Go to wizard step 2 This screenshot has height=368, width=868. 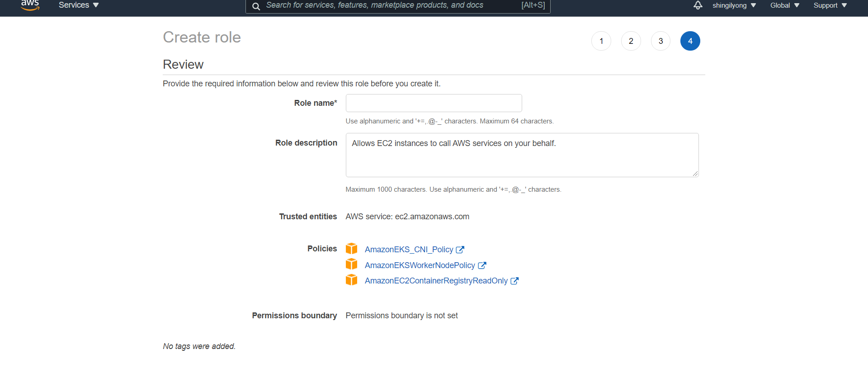click(631, 41)
